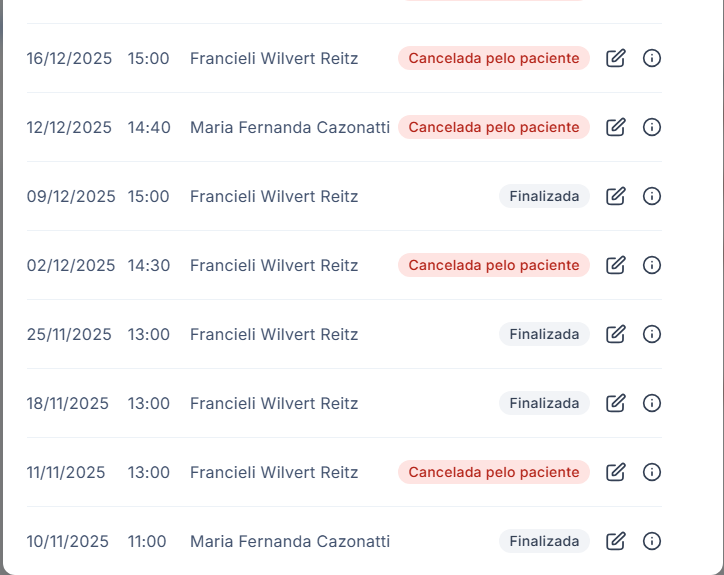Select Francieli Wilvert Reitz on 18/11/2025 row

[x=274, y=403]
